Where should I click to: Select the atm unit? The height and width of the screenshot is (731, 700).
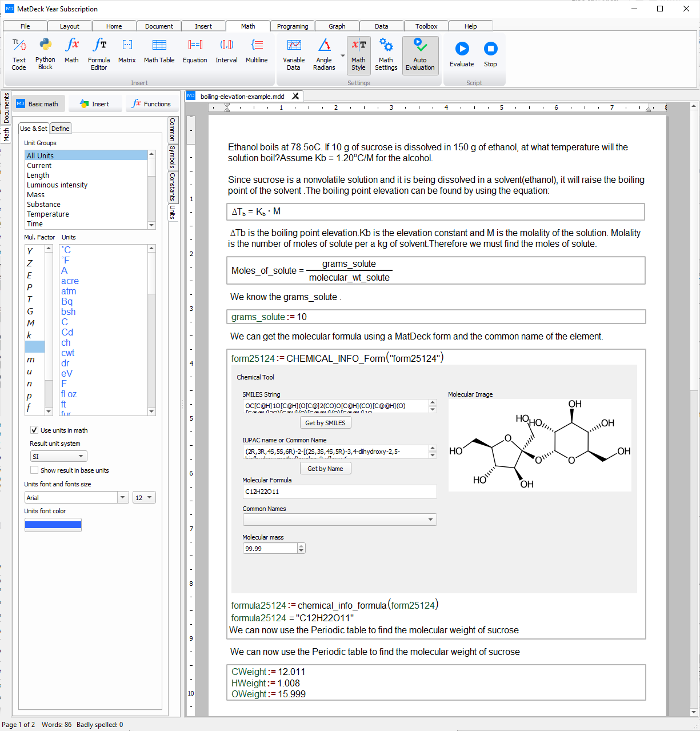(x=69, y=291)
